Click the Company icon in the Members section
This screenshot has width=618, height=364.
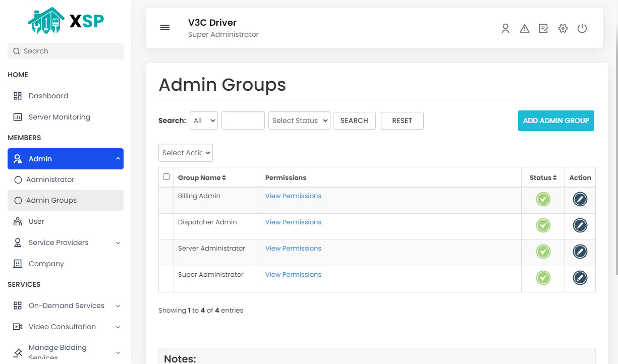pos(17,263)
